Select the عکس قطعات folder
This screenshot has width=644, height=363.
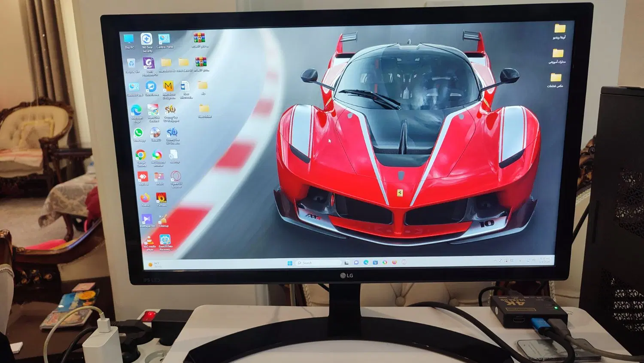(x=556, y=80)
